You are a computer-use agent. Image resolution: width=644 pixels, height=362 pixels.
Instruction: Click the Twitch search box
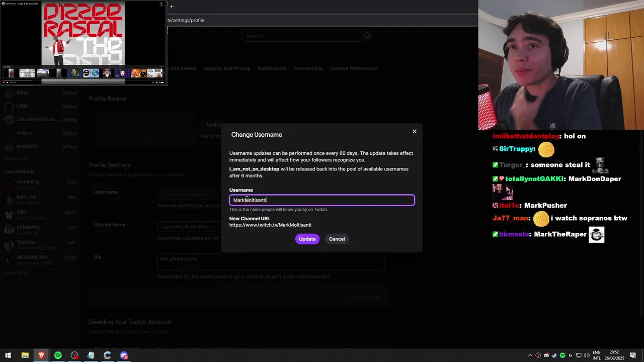click(x=302, y=36)
